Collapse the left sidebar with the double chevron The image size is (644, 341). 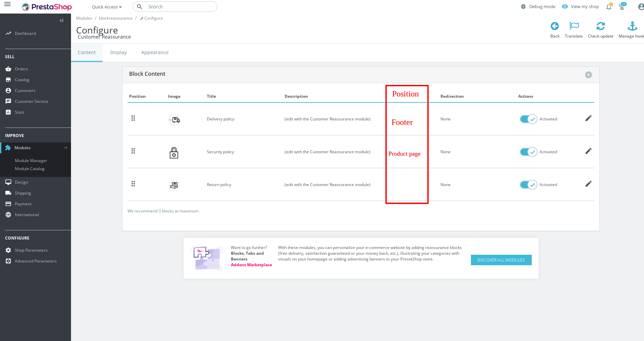click(62, 20)
